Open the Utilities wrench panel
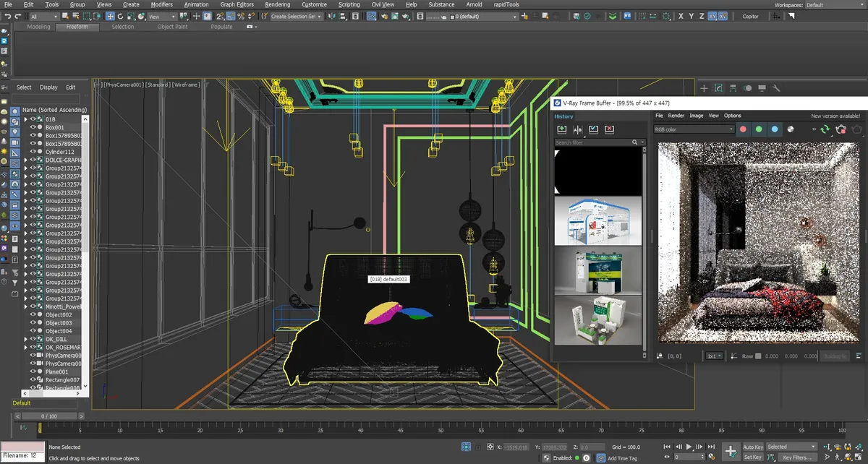868x464 pixels. click(776, 88)
